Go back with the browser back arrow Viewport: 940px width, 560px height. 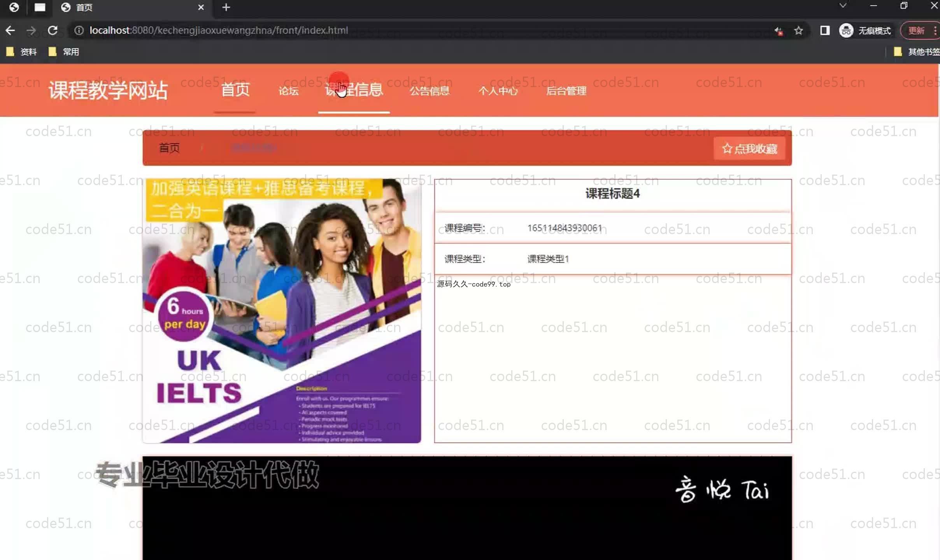click(11, 30)
